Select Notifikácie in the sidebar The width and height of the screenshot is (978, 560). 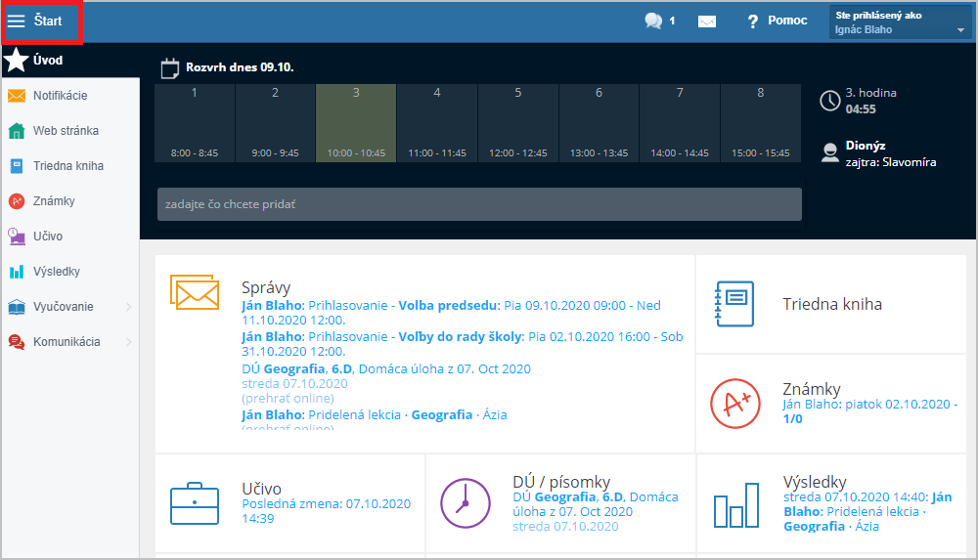point(60,96)
